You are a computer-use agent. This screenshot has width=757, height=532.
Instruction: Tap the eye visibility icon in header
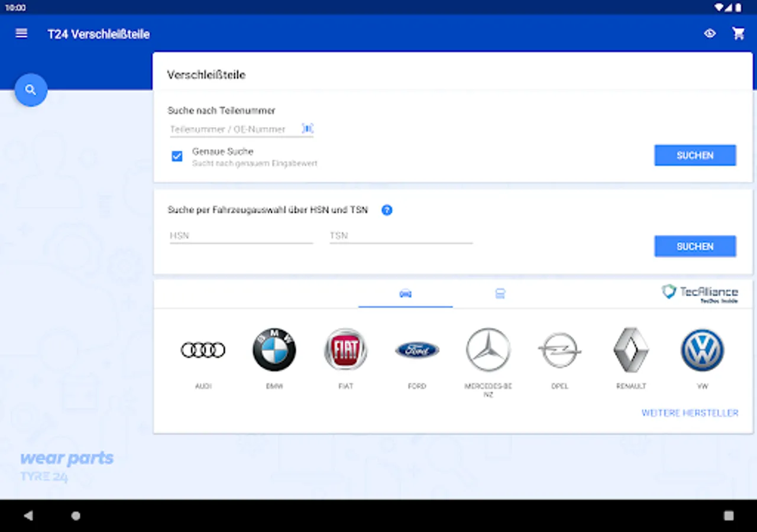[x=710, y=34]
